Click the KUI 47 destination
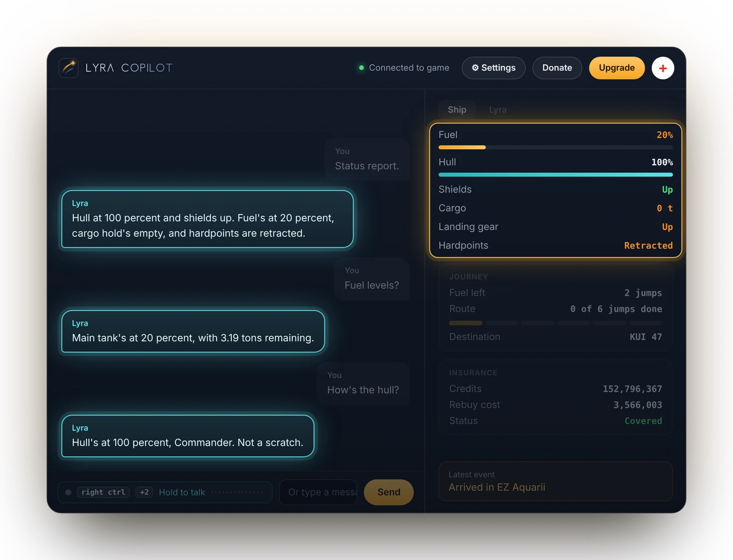733x560 pixels. [645, 337]
